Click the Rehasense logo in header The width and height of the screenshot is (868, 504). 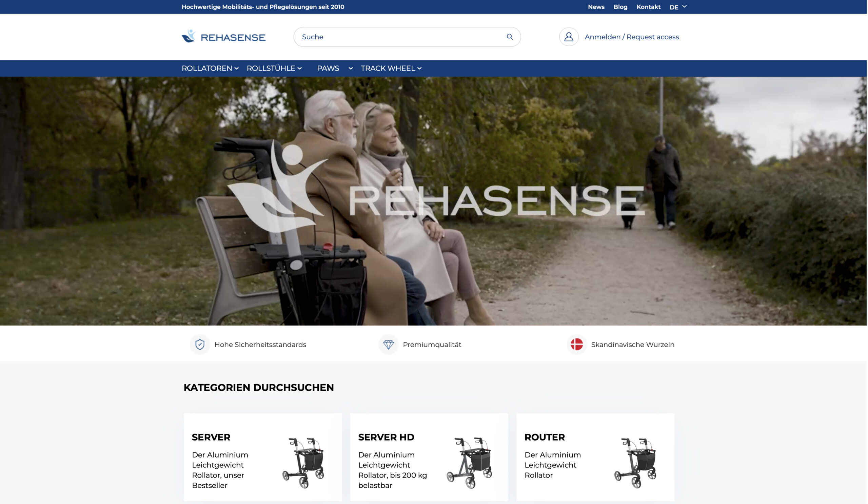[x=223, y=36]
